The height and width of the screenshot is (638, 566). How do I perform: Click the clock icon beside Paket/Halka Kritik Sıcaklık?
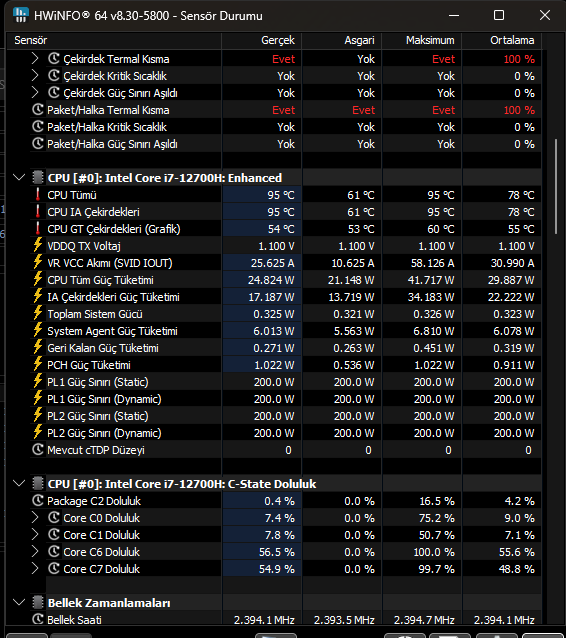click(38, 127)
